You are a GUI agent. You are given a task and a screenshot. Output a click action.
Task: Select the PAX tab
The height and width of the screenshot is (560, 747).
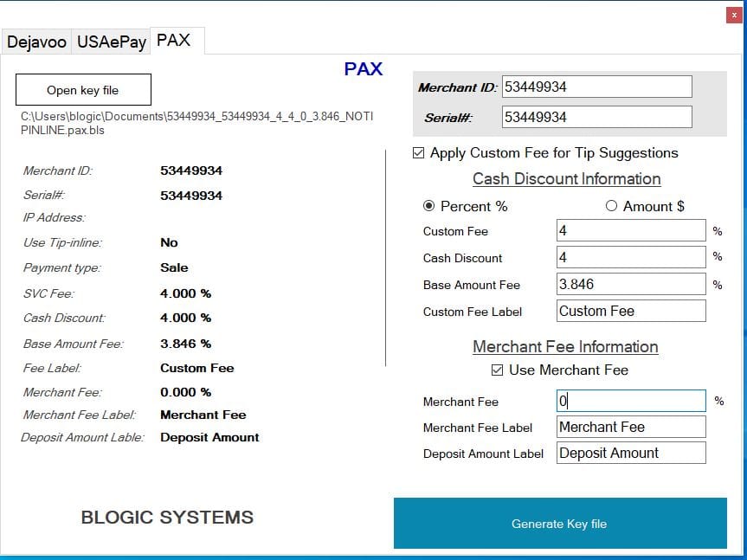(x=174, y=41)
